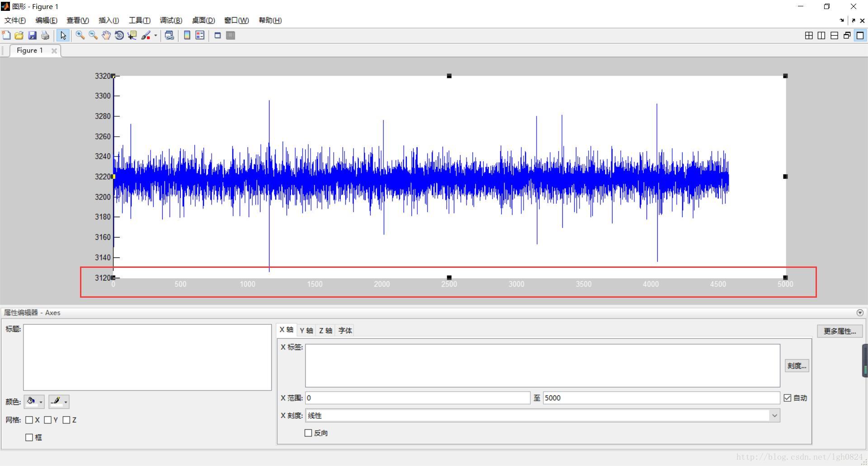This screenshot has height=466, width=868.
Task: Click the Hide Plot Tools icon
Action: pos(217,35)
